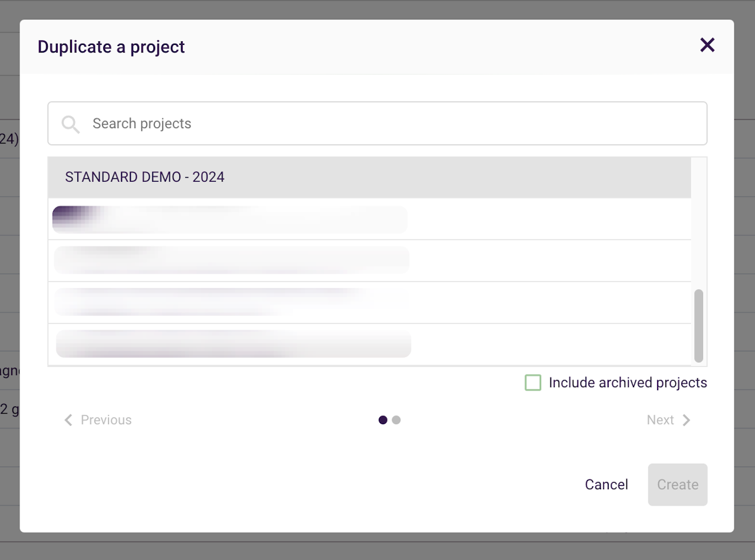Select the gray second pagination dot
755x560 pixels.
(396, 420)
